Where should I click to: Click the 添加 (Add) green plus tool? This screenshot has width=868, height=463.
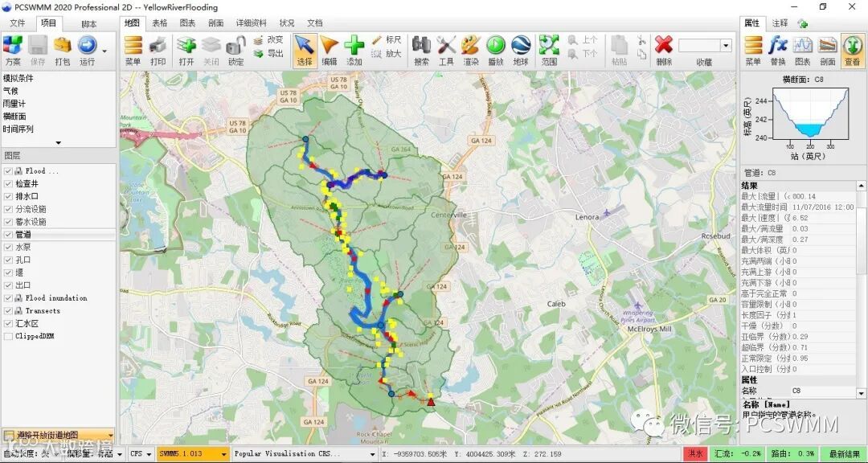coord(354,51)
